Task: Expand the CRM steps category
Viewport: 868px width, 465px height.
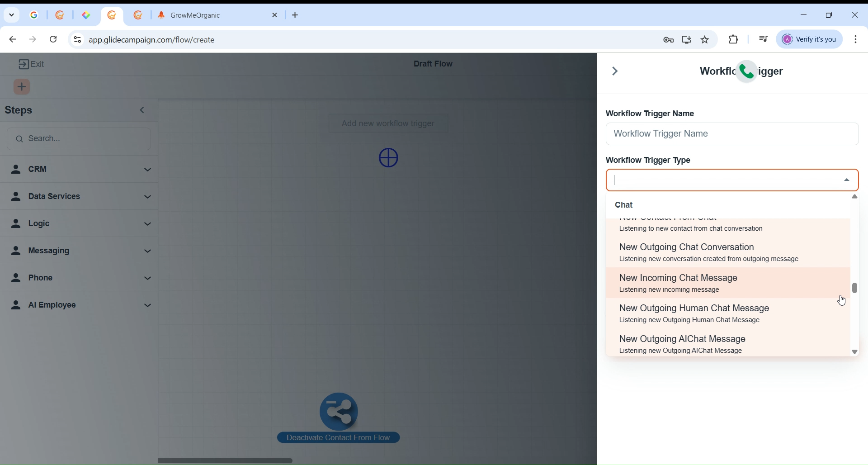Action: click(x=80, y=170)
